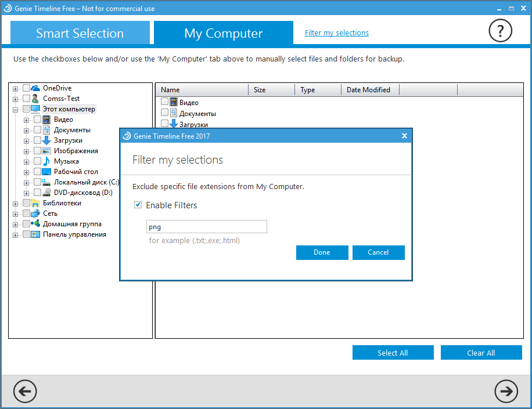Screen dimensions: 532x409
Task: Check the Документы checkbox in file list
Action: point(164,113)
